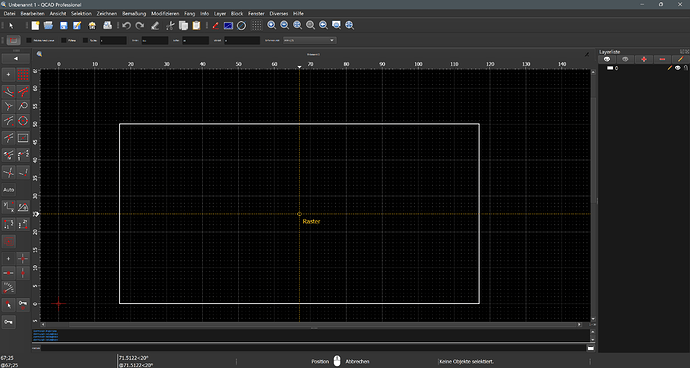
Task: Hide all layers with the gray eye button
Action: (x=625, y=59)
